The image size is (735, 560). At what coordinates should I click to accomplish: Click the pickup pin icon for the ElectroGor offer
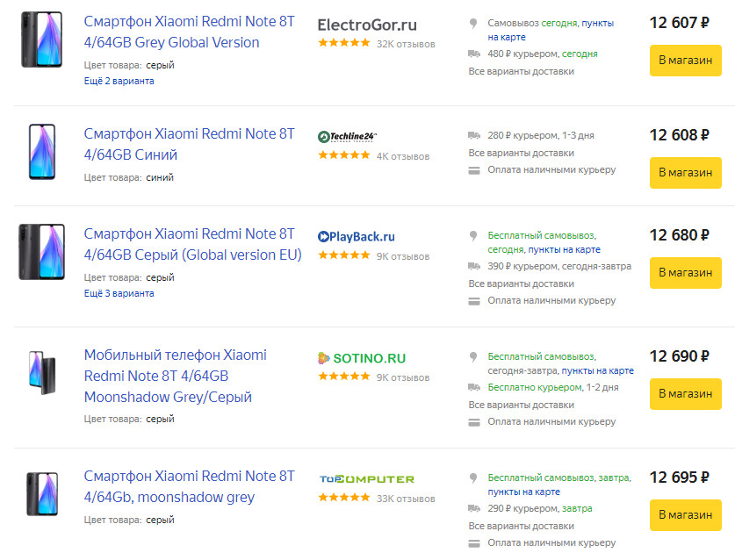(473, 23)
